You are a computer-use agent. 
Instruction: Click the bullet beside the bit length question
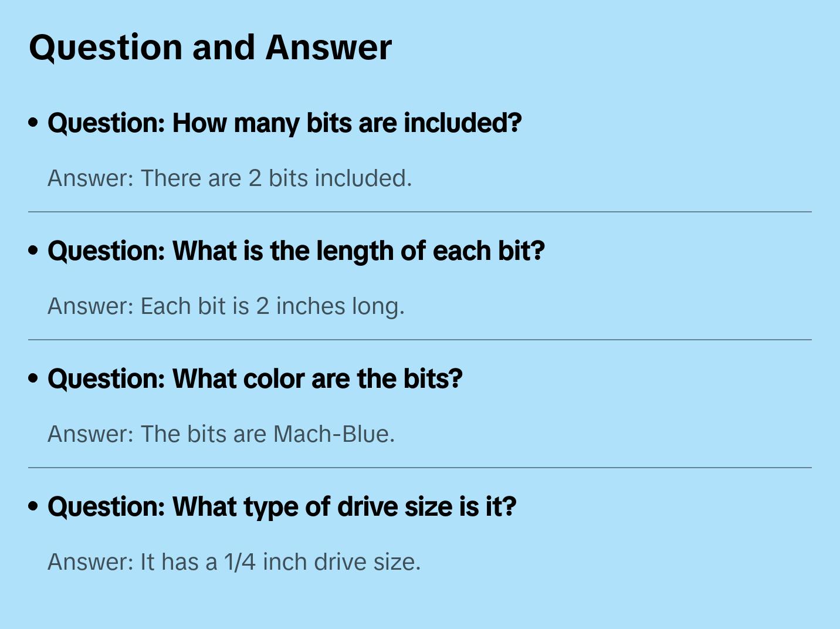pos(33,251)
